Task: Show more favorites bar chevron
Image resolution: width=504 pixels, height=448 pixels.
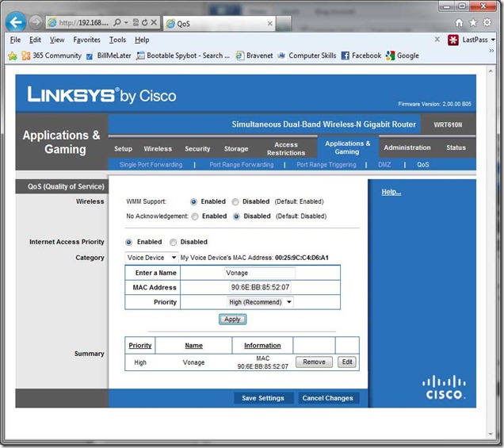Action: pyautogui.click(x=491, y=51)
